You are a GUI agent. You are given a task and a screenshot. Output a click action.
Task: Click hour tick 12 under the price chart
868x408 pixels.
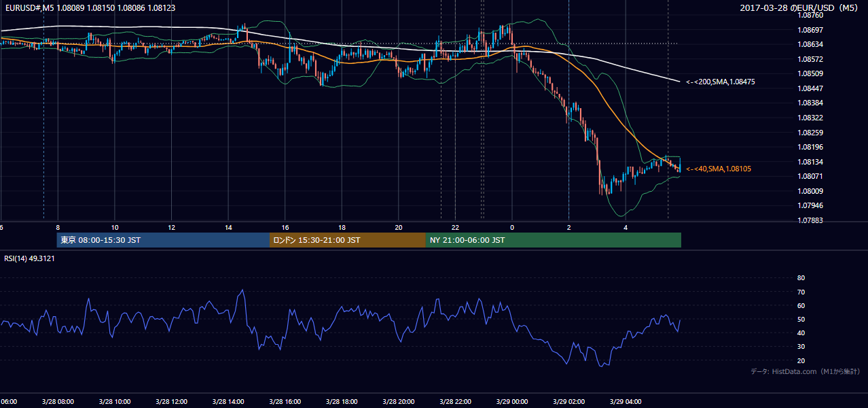172,228
